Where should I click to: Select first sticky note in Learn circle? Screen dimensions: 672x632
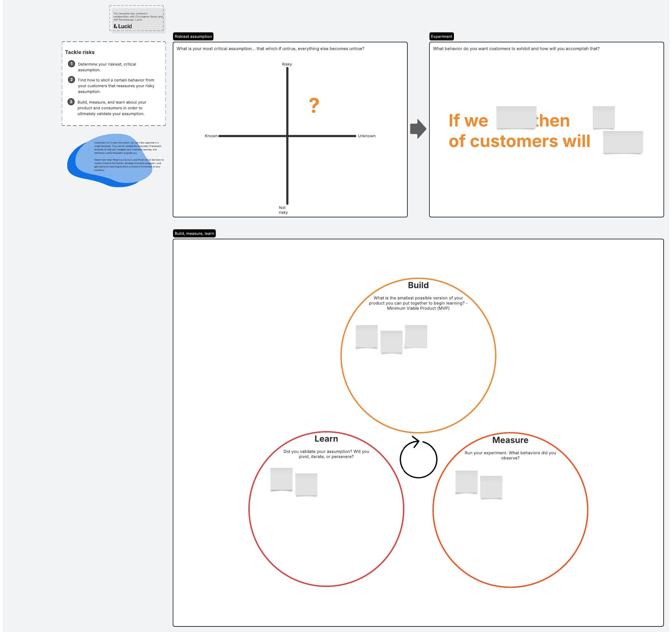pos(281,479)
